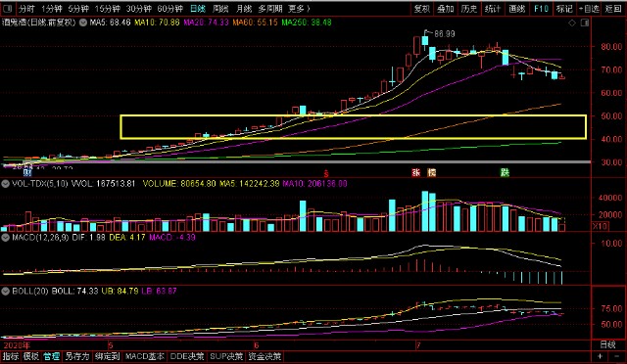Click the +自选 add to watchlist button
The height and width of the screenshot is (364, 627).
(589, 9)
